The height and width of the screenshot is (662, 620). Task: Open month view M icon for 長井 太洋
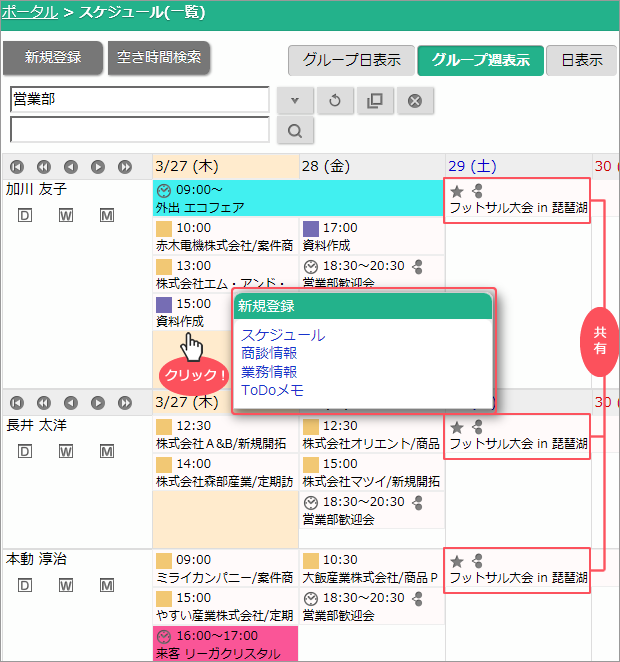(x=107, y=451)
